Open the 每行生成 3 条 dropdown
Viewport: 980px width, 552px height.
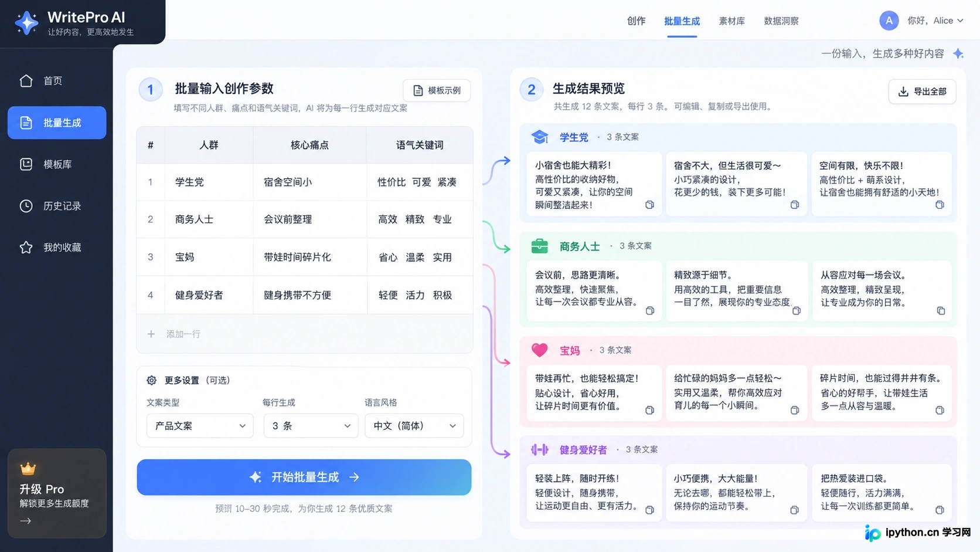click(311, 426)
